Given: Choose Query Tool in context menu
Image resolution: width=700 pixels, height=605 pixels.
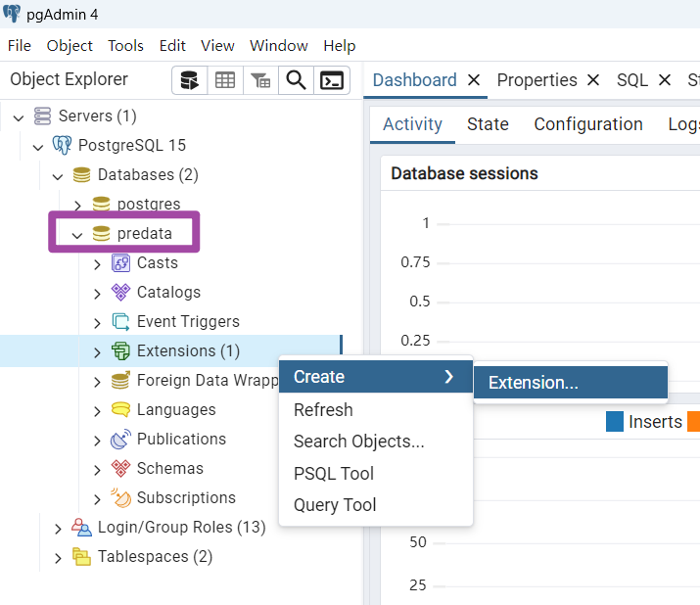Looking at the screenshot, I should tap(375, 505).
